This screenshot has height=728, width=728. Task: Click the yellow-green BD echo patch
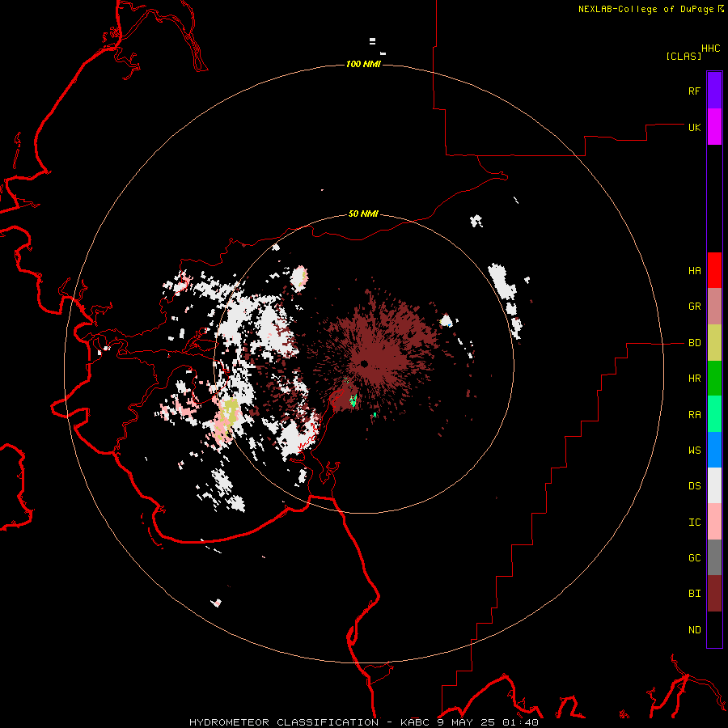pyautogui.click(x=230, y=413)
